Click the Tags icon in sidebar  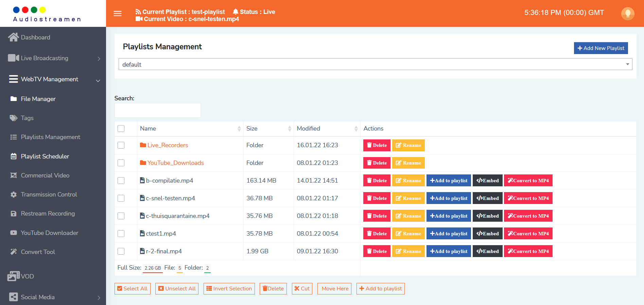[x=13, y=118]
